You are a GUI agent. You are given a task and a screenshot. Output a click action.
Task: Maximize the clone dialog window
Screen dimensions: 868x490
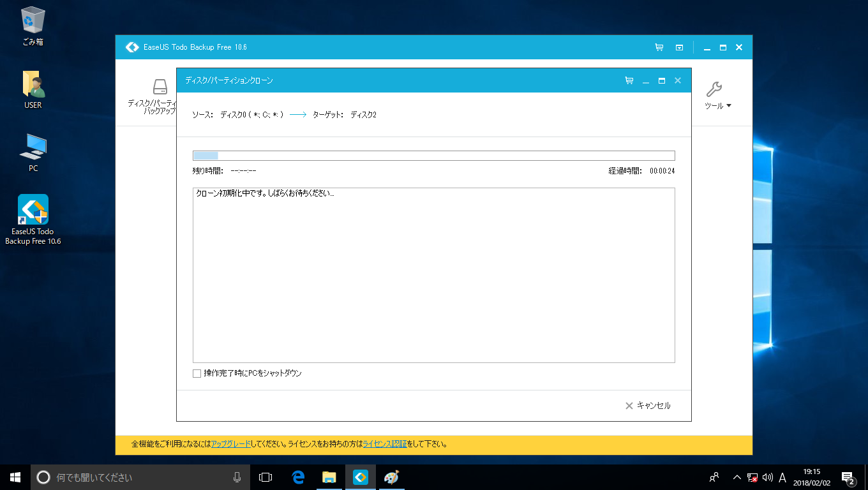(661, 80)
